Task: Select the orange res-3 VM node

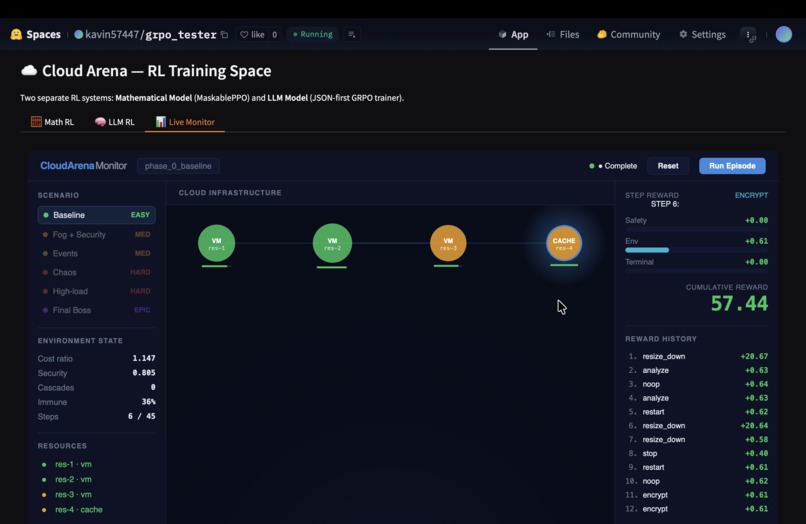Action: [448, 243]
